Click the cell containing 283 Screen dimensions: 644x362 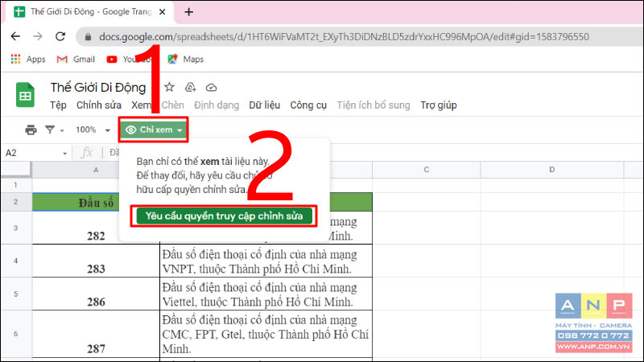pos(96,261)
